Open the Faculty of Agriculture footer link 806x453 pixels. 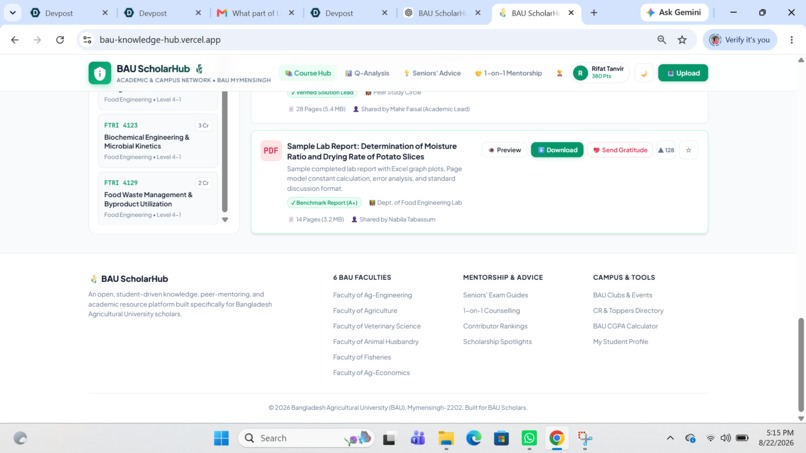pos(365,311)
